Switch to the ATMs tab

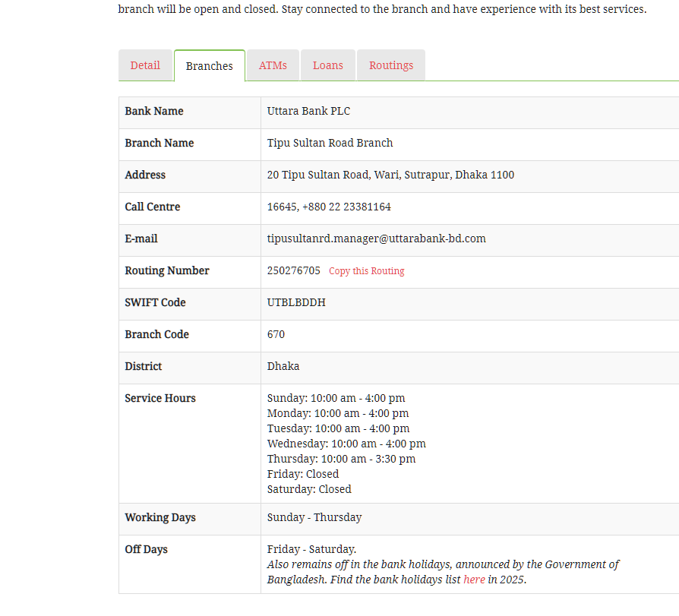click(x=273, y=65)
